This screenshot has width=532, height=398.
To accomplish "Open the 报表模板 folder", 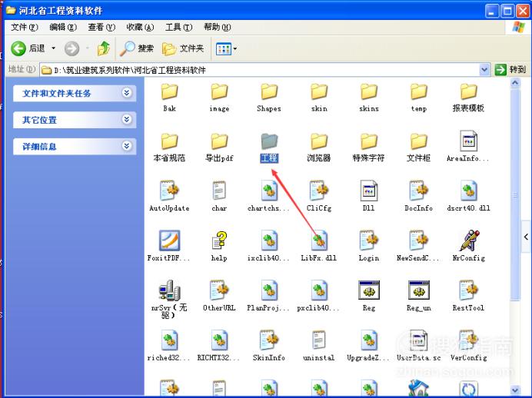I will point(468,98).
